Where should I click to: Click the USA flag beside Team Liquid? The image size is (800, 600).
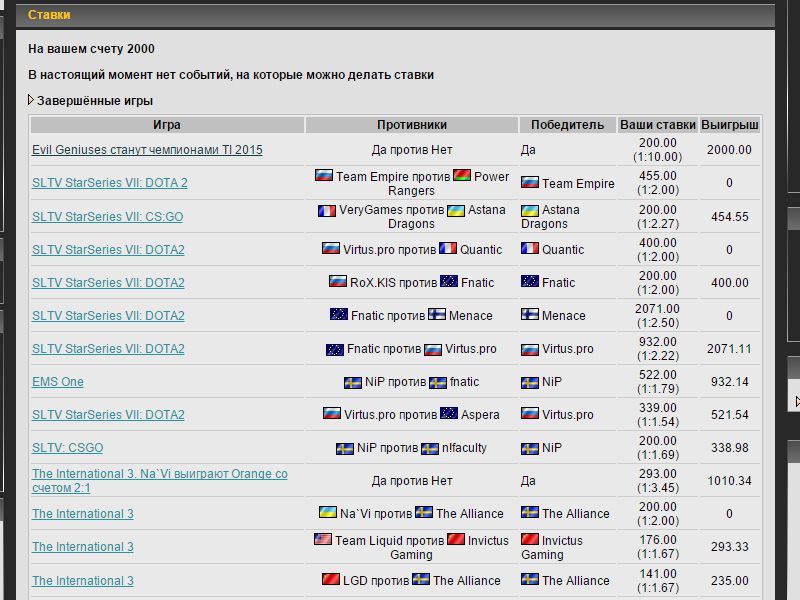(323, 539)
